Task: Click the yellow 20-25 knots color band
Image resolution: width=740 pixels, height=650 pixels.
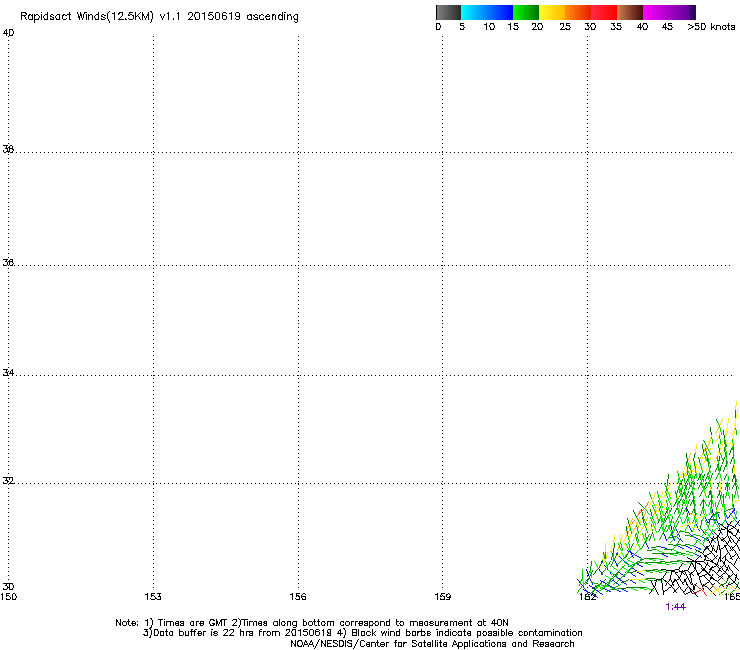Action: point(552,12)
